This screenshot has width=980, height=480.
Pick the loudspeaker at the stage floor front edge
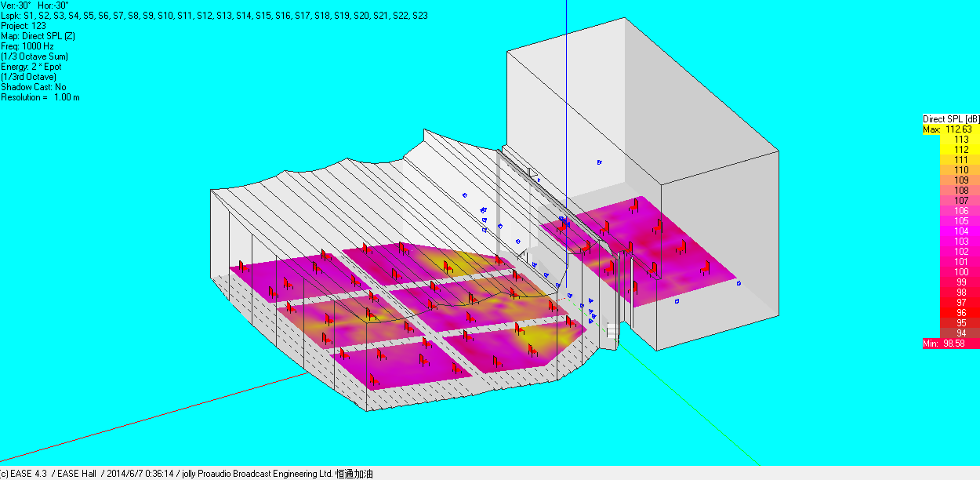point(677,300)
